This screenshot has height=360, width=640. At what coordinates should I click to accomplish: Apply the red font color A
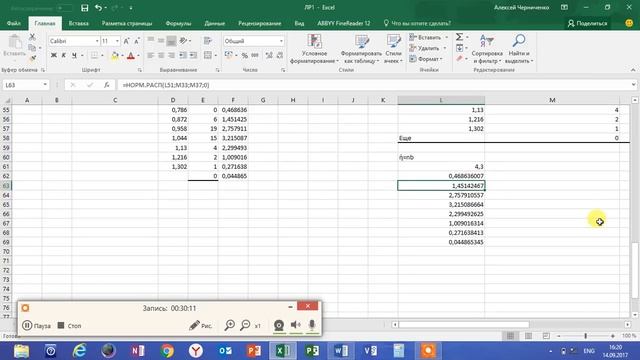point(131,55)
